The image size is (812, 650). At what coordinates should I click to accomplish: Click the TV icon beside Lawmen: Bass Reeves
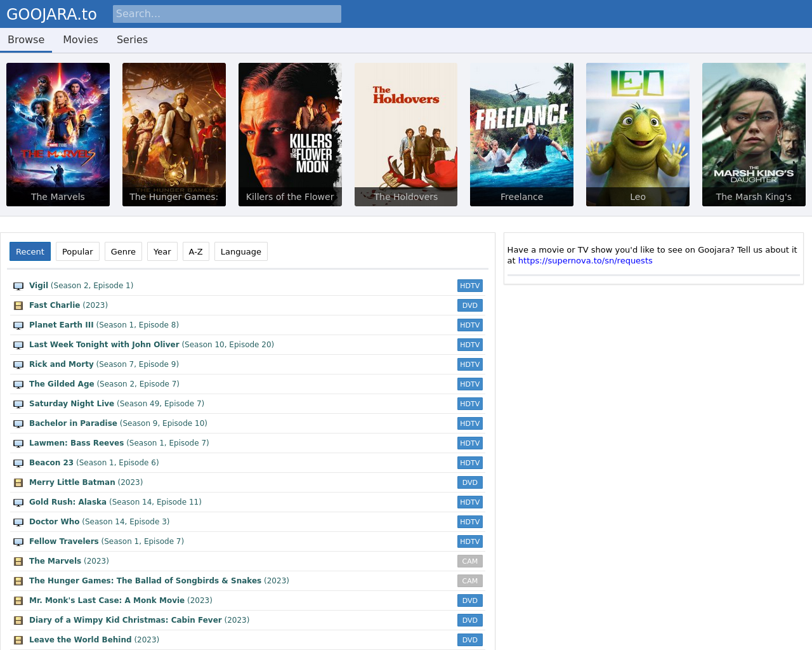pos(18,444)
